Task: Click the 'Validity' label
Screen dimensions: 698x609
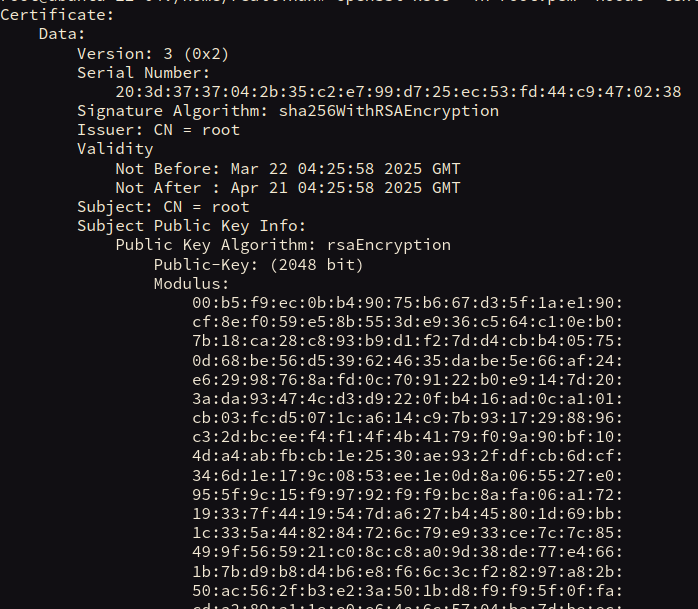Action: (x=115, y=150)
